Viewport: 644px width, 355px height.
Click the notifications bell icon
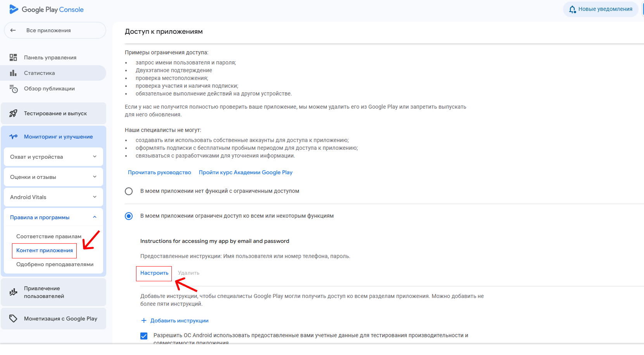[x=572, y=9]
